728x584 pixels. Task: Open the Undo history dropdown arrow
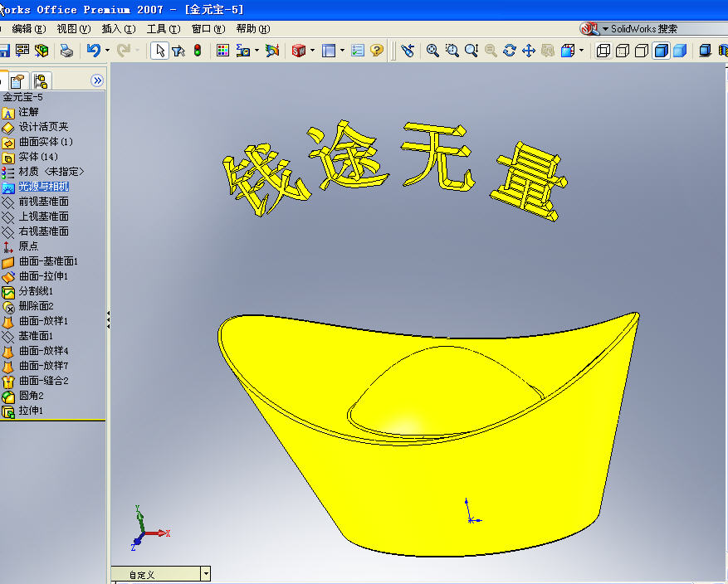(x=107, y=50)
